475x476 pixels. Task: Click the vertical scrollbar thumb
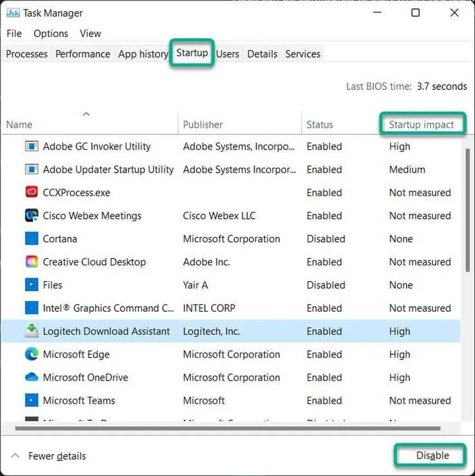(x=468, y=210)
